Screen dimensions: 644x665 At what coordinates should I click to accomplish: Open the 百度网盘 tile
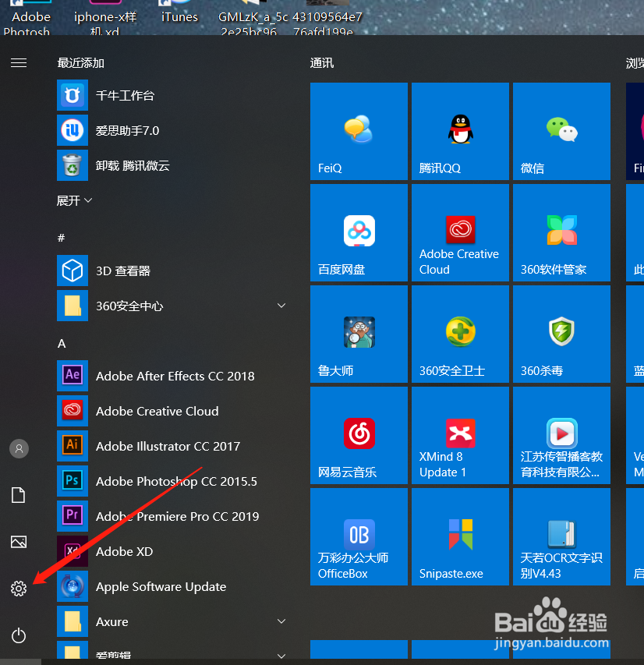coord(359,232)
